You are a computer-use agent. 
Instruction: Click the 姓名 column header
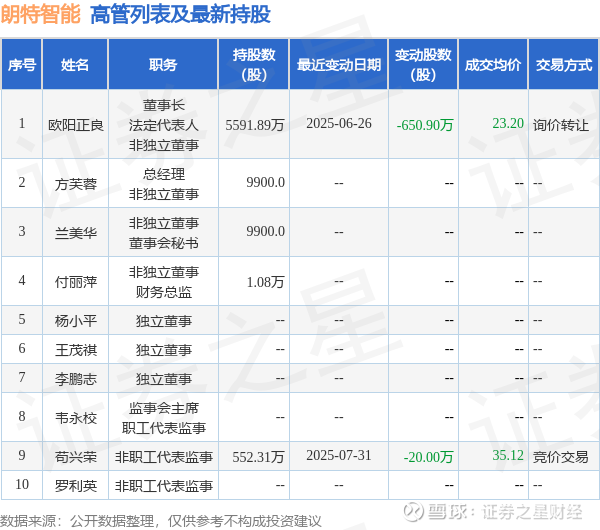click(x=75, y=65)
